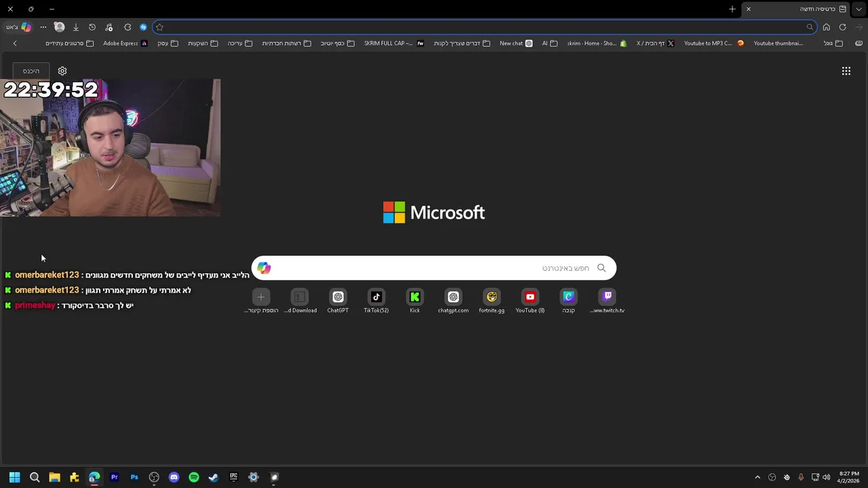Viewport: 868px width, 488px height.
Task: Click the music note extension icon
Action: (x=109, y=27)
